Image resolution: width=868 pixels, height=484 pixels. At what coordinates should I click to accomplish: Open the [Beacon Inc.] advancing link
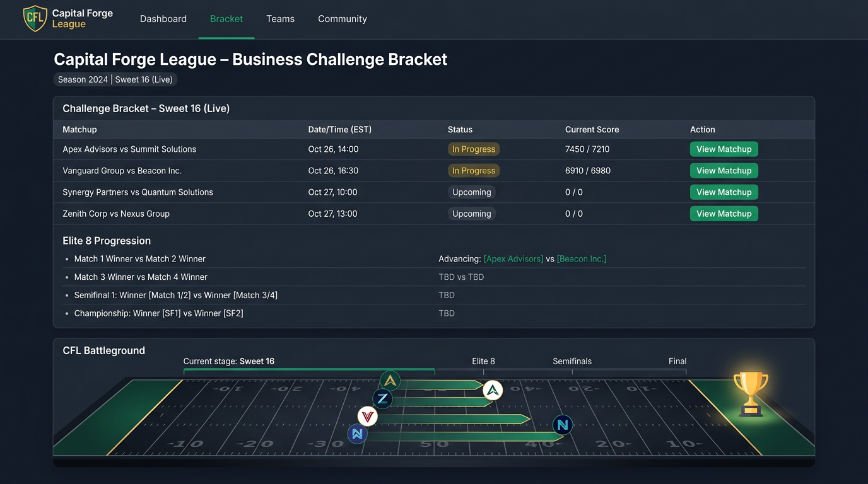tap(582, 259)
